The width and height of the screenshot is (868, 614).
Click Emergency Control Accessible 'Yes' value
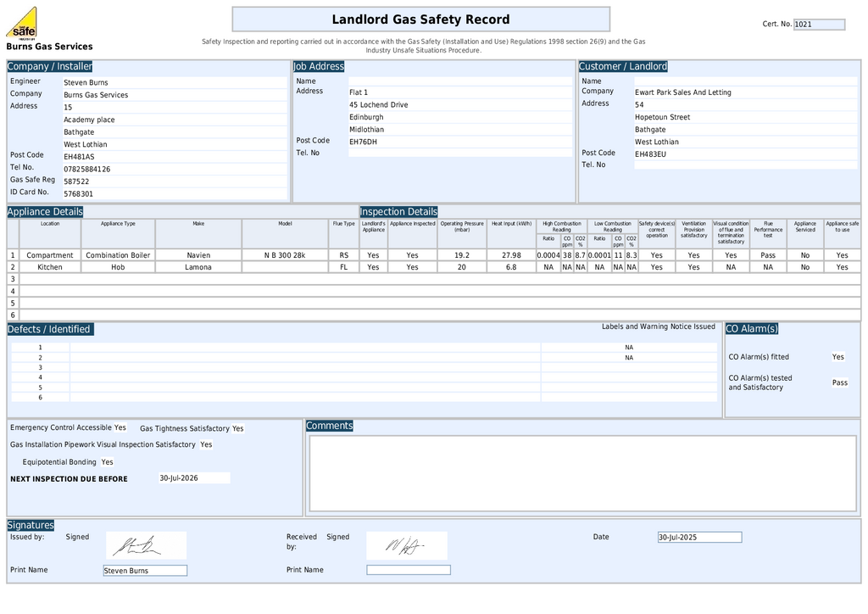pos(120,427)
